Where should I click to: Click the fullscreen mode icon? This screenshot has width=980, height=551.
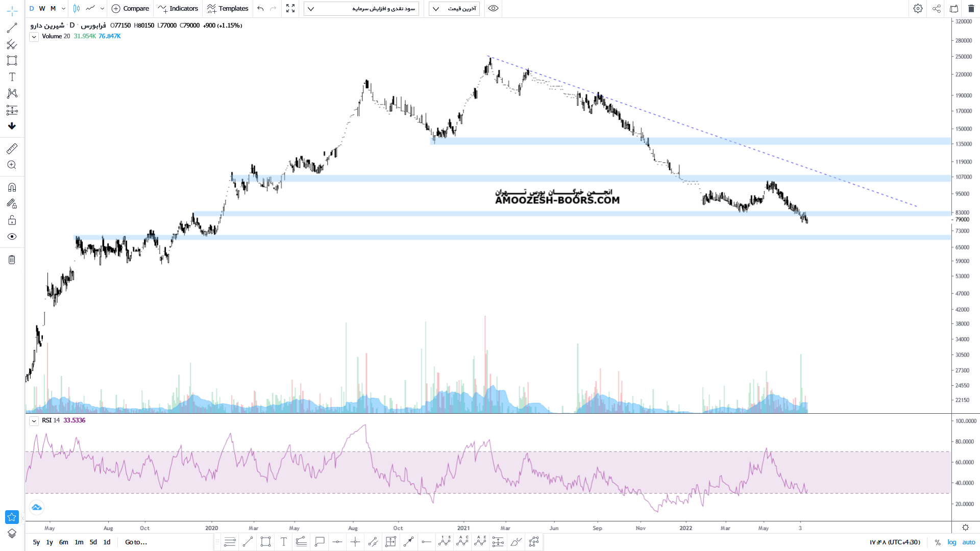290,9
